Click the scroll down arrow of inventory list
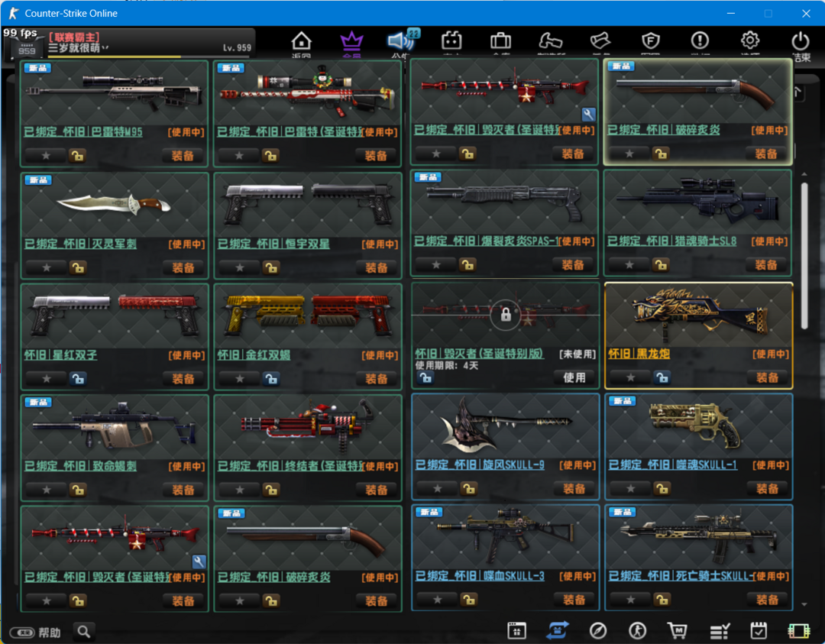This screenshot has width=825, height=644. point(804,604)
